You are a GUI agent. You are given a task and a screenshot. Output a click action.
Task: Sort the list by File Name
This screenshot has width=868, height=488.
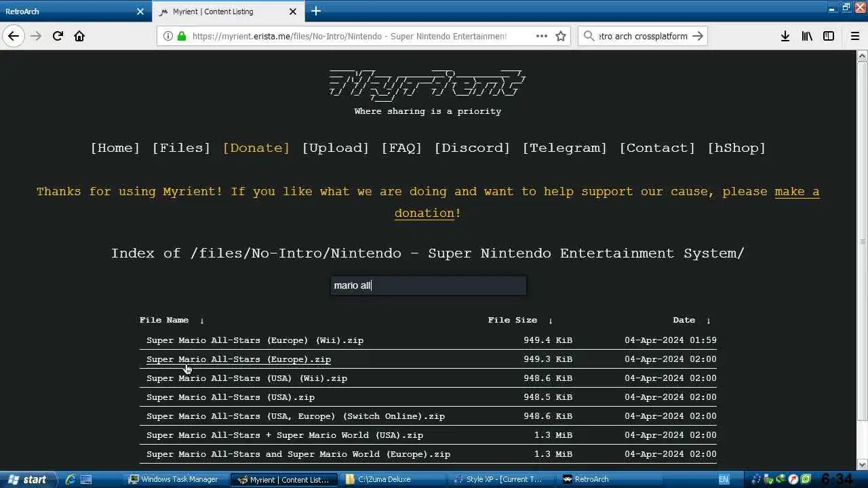point(164,320)
